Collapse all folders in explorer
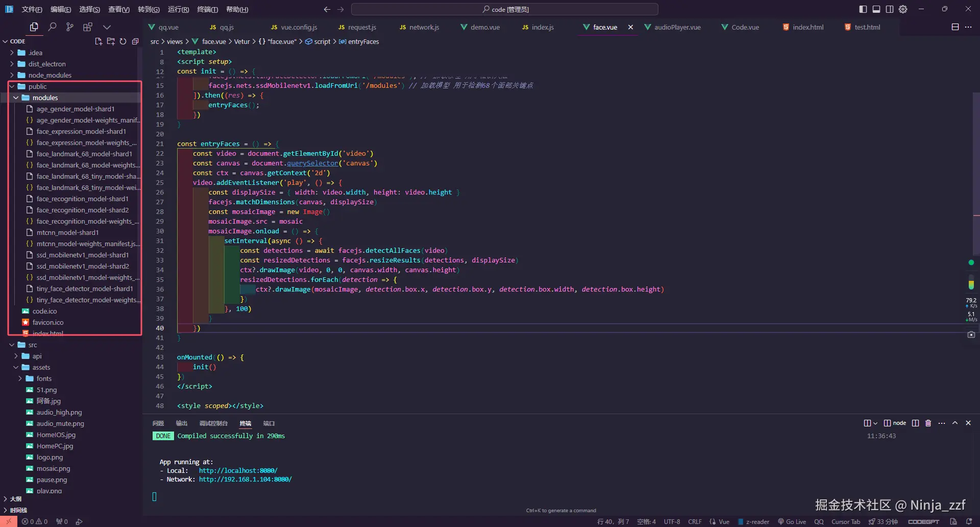 [x=135, y=41]
